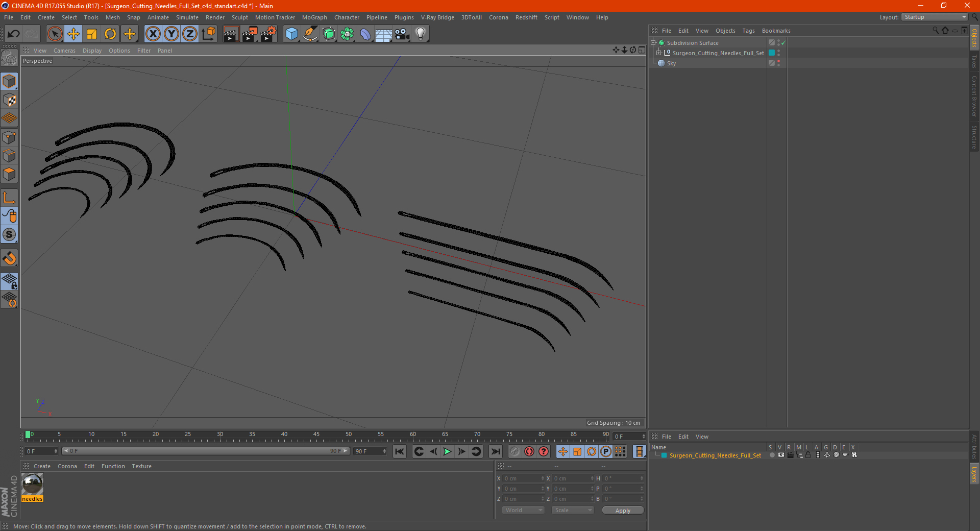
Task: Open the Material Manager Texture menu
Action: 141,466
